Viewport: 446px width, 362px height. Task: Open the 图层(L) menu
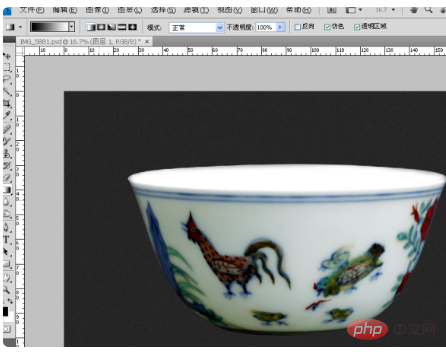point(130,10)
